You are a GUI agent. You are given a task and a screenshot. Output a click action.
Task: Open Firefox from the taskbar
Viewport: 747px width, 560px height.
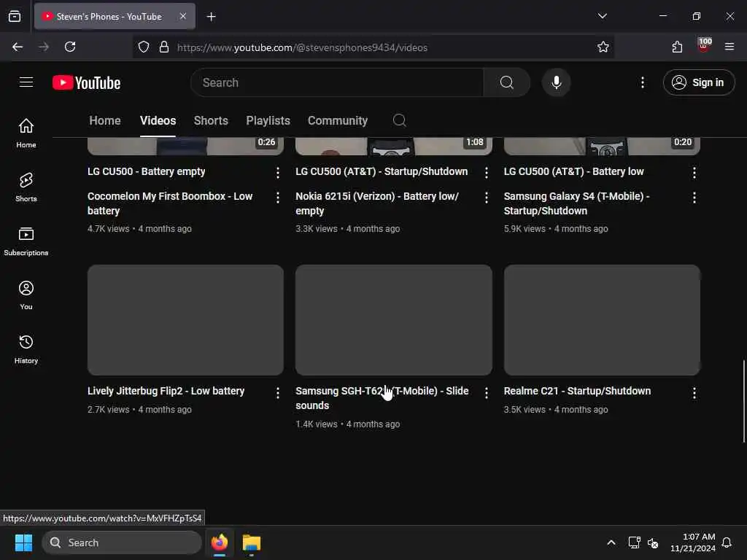click(x=219, y=542)
